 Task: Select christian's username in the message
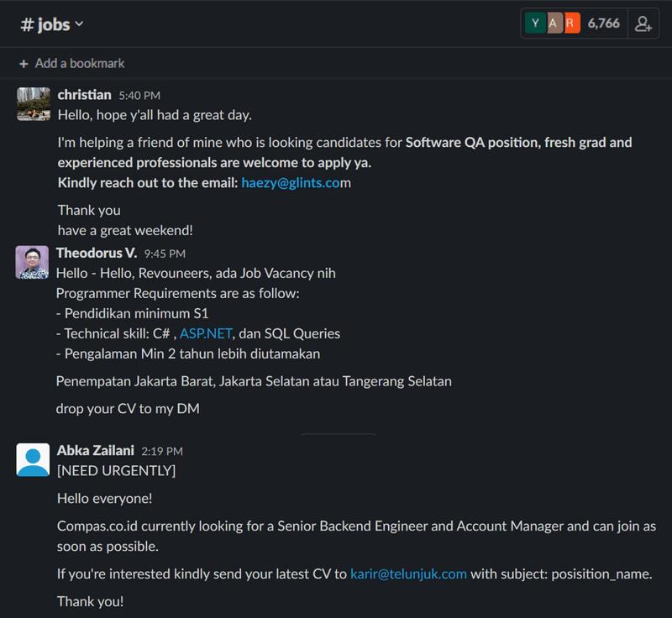pos(84,95)
